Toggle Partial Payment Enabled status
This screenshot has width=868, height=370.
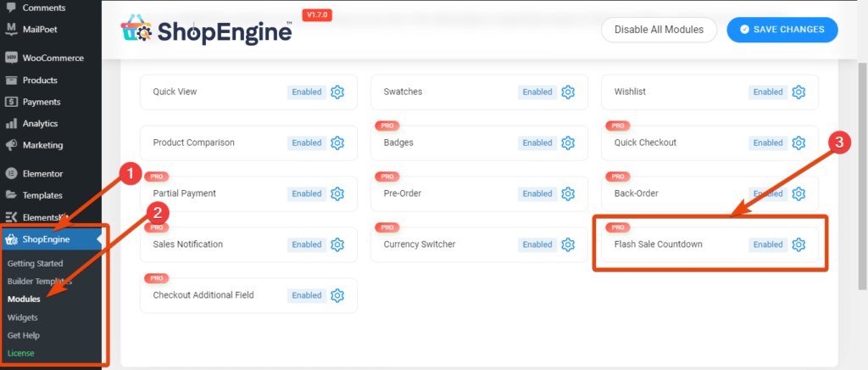[x=307, y=193]
